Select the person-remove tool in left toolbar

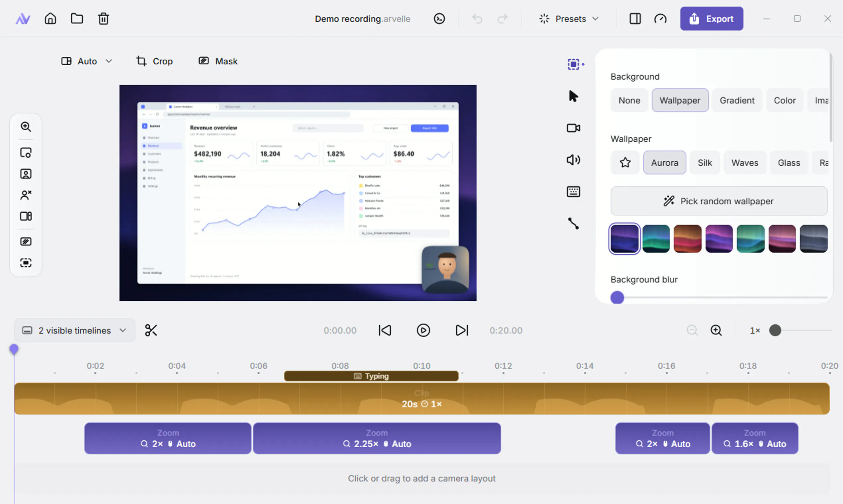tap(26, 195)
